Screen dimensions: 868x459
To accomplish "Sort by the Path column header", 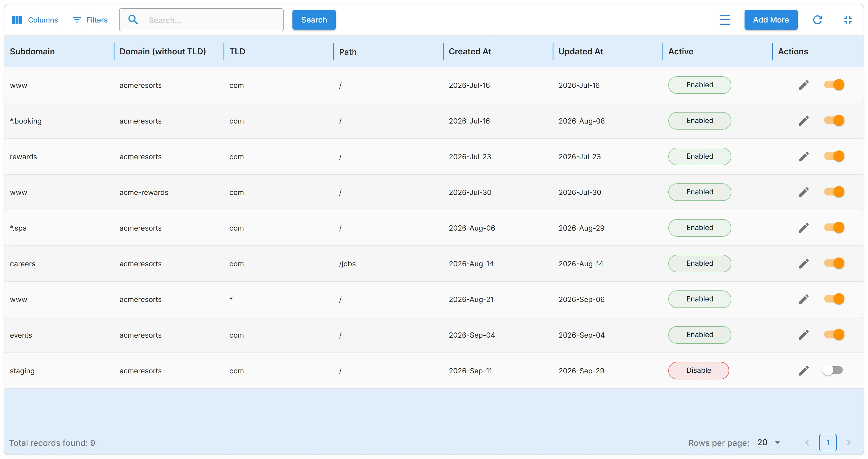I will click(x=348, y=52).
